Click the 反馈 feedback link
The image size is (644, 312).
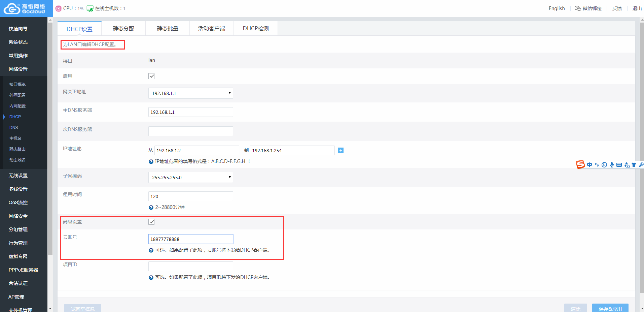click(x=617, y=8)
